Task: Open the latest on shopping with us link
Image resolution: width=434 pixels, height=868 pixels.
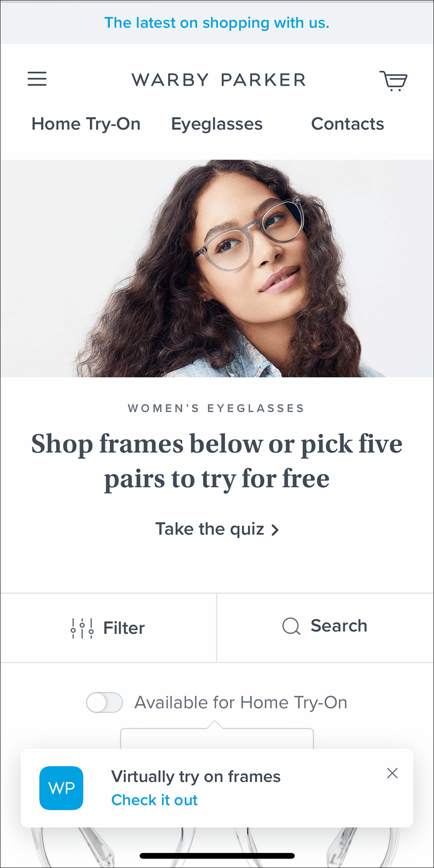Action: click(217, 23)
